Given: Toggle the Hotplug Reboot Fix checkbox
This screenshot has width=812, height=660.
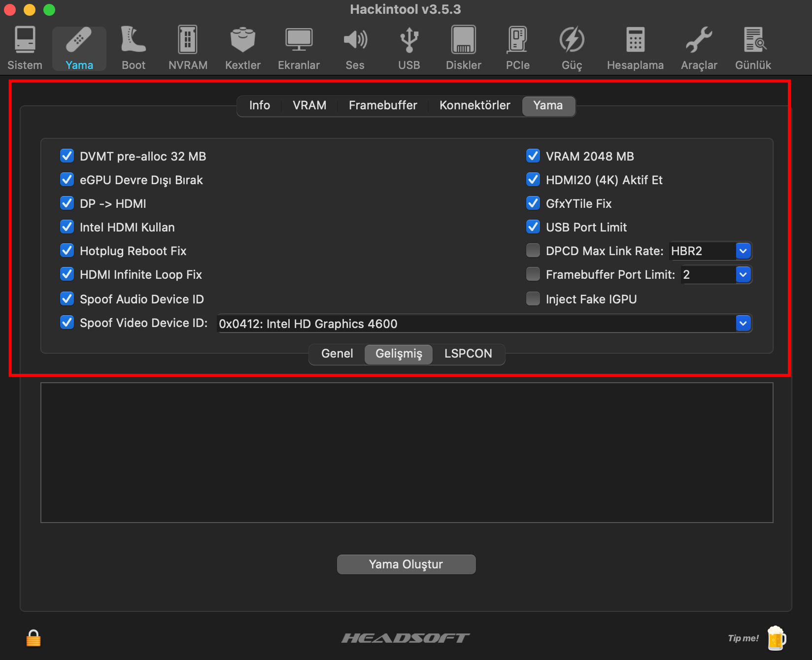Looking at the screenshot, I should (x=67, y=251).
